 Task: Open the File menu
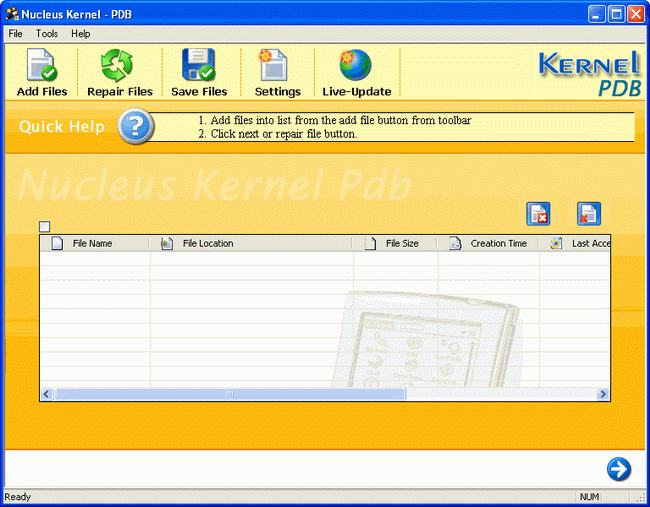[15, 34]
